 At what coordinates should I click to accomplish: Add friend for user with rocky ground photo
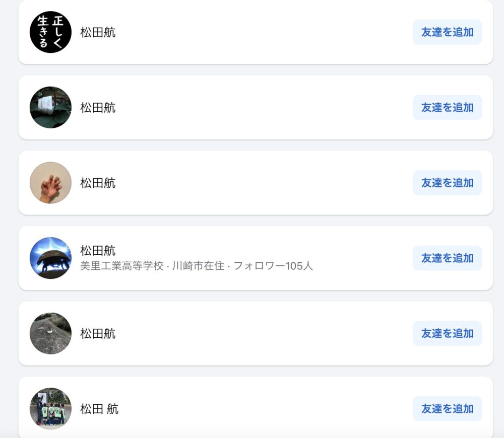(x=447, y=333)
